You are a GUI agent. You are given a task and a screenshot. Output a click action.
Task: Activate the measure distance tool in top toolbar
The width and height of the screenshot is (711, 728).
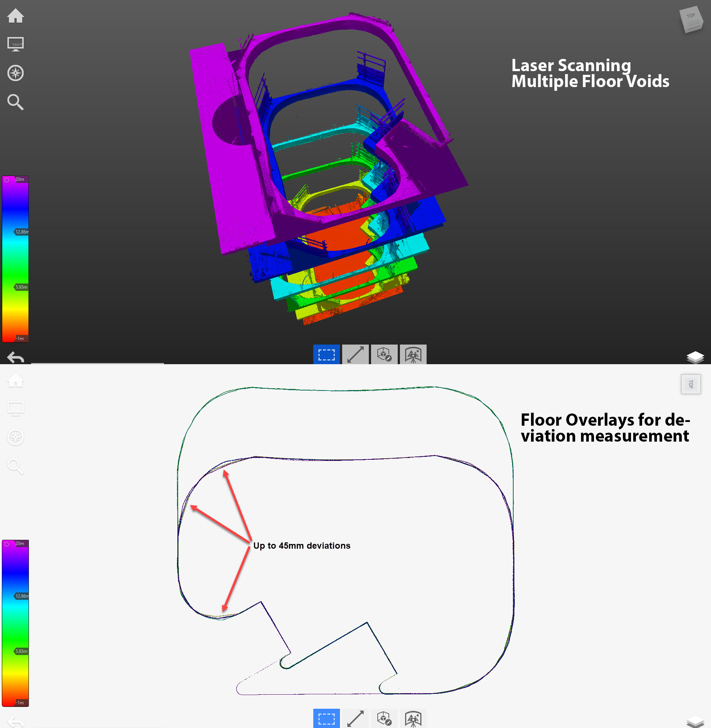click(355, 354)
